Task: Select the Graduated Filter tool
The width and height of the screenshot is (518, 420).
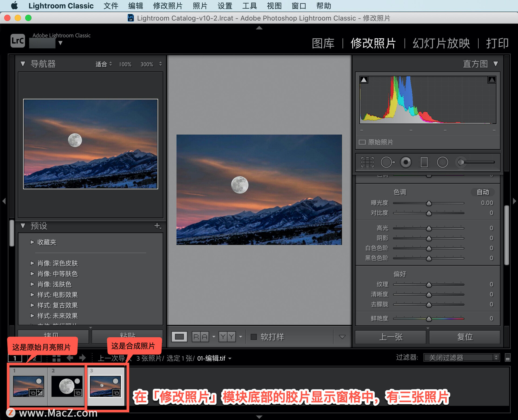Action: (424, 162)
